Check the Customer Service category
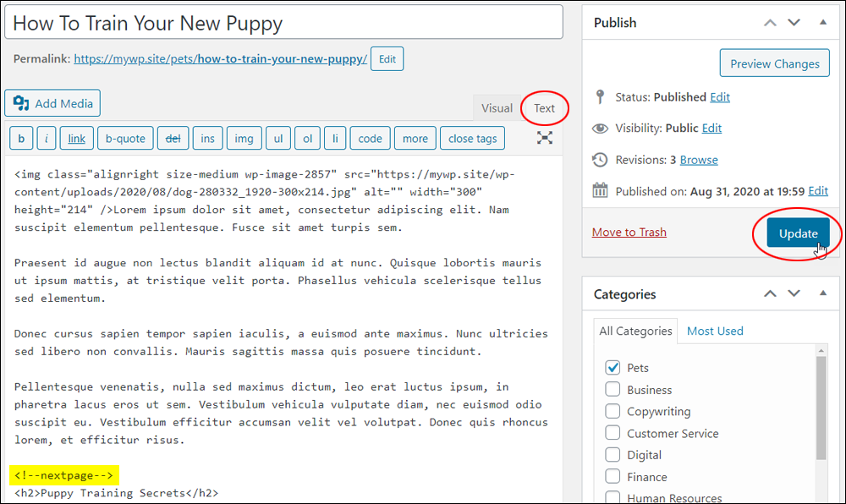 click(x=613, y=433)
